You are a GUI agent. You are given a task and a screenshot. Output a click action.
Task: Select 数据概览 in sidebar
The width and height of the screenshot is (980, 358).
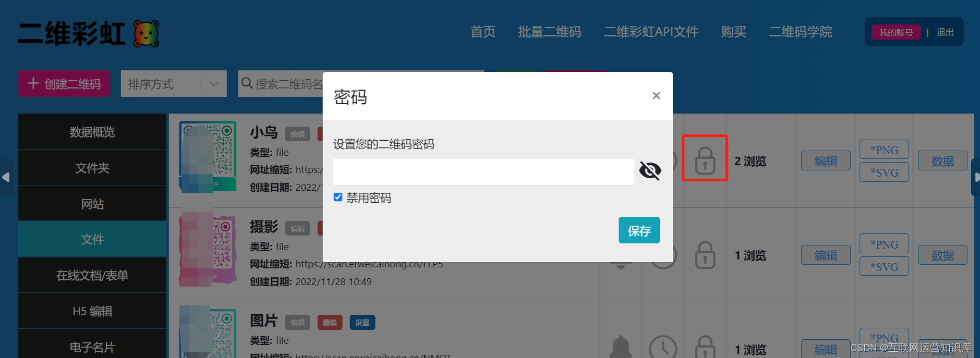(x=92, y=132)
